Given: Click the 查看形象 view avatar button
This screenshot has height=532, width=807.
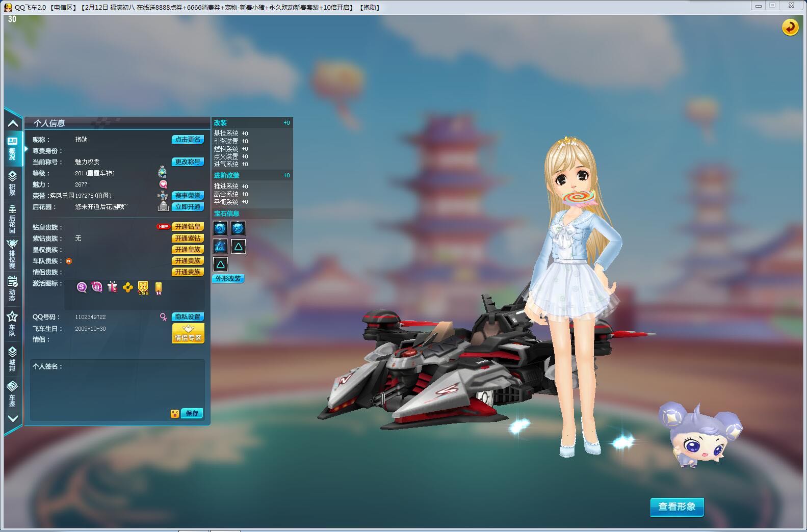Looking at the screenshot, I should 677,507.
